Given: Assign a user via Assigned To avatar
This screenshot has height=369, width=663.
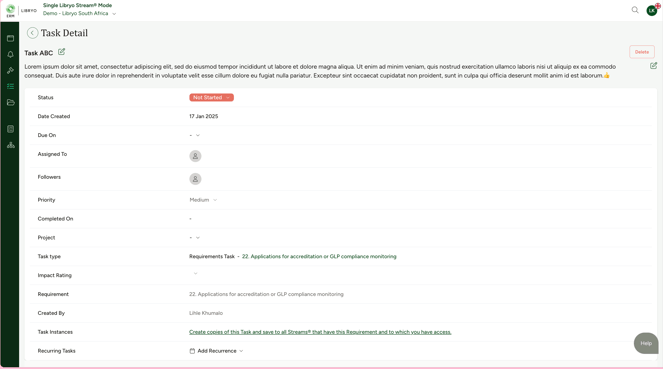Looking at the screenshot, I should coord(195,156).
